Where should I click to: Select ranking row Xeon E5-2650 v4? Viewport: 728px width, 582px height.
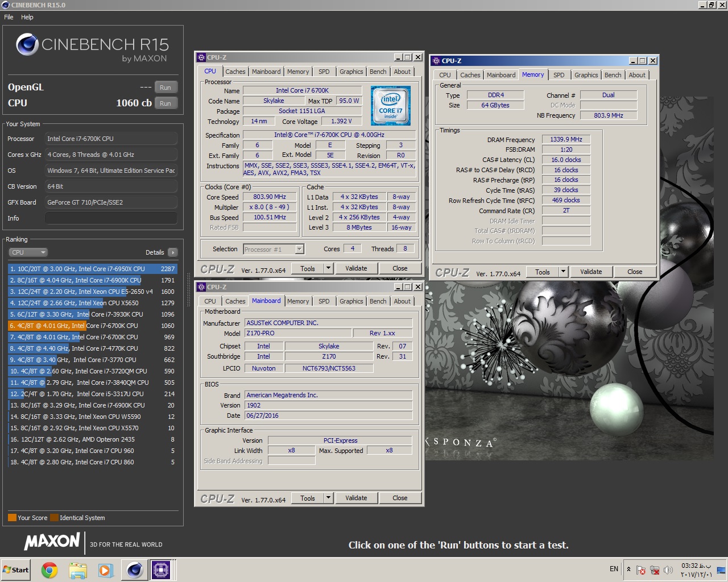[x=93, y=292]
